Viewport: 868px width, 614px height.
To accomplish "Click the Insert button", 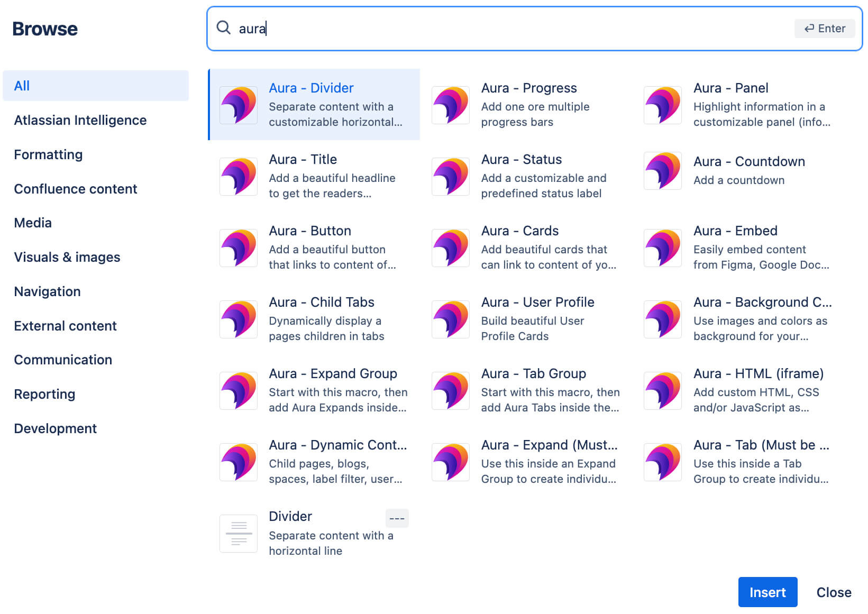I will click(768, 592).
